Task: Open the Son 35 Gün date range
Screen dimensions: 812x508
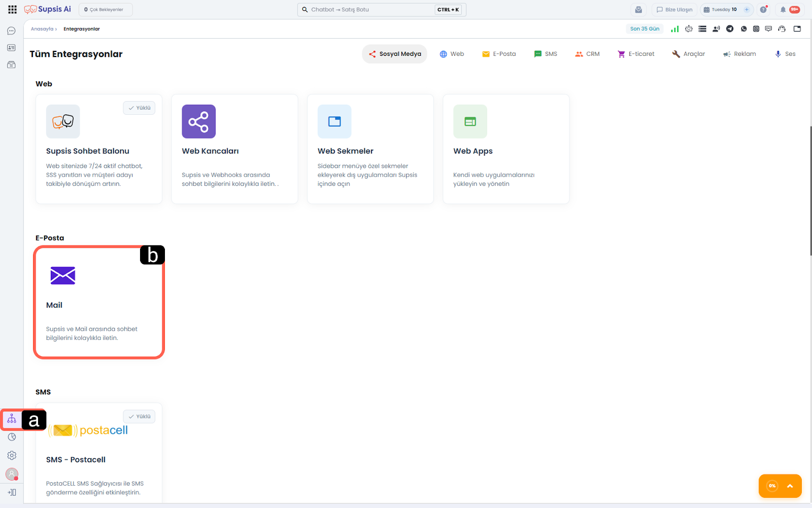Action: tap(645, 29)
